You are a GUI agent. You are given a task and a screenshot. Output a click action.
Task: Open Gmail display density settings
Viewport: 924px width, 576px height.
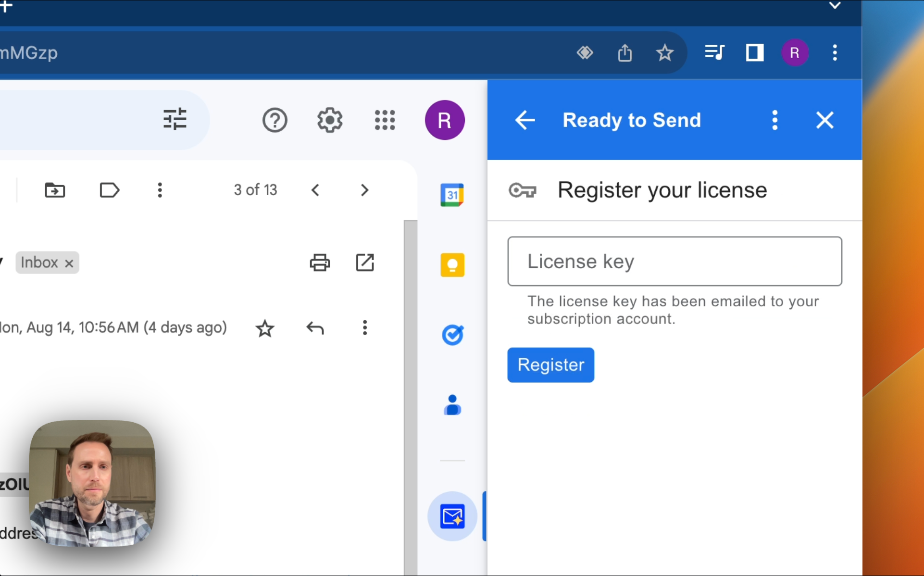coord(175,119)
